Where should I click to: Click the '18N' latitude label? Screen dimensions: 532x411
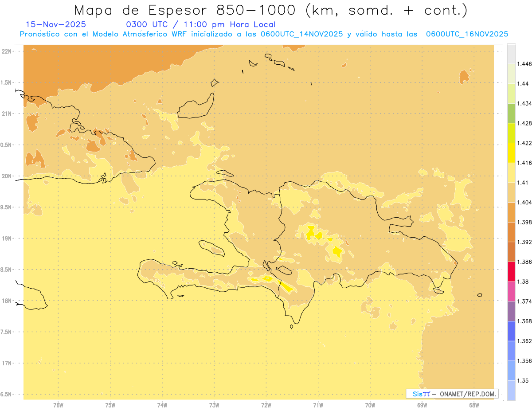pyautogui.click(x=7, y=301)
